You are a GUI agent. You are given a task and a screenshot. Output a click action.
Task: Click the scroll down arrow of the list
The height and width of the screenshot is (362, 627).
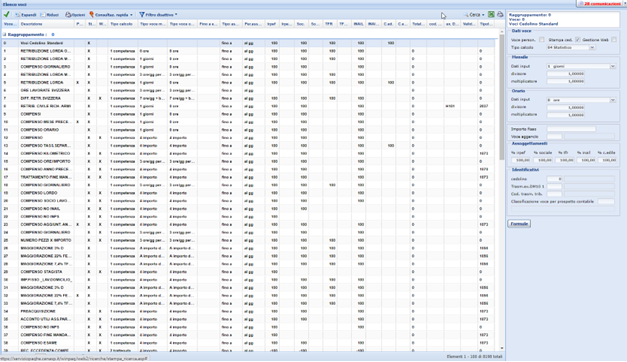(502, 348)
